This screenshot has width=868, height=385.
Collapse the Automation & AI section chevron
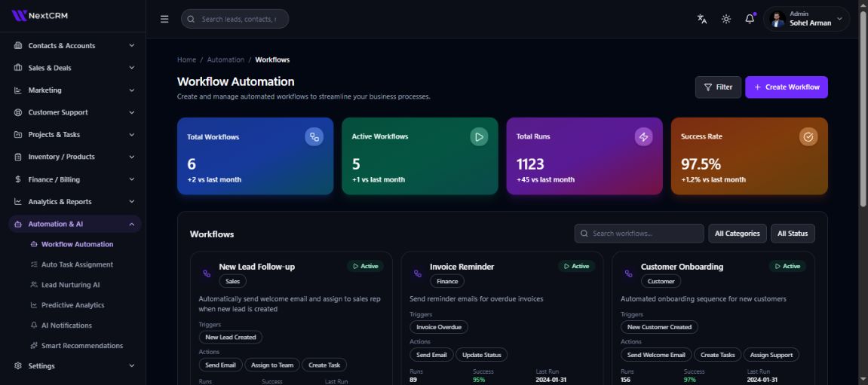coord(132,224)
